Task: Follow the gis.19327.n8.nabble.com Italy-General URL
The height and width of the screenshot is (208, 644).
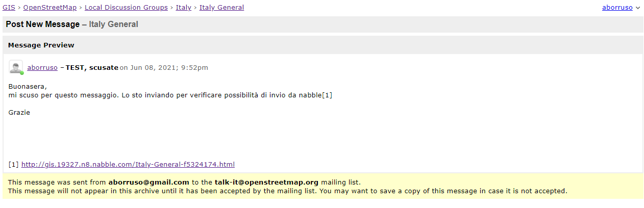Action: [x=128, y=164]
